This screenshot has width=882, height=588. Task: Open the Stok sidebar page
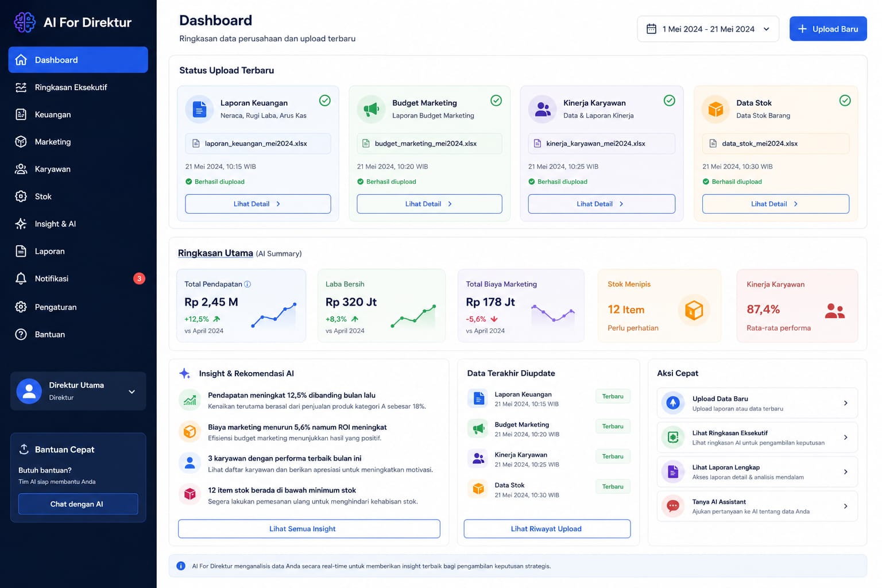78,196
